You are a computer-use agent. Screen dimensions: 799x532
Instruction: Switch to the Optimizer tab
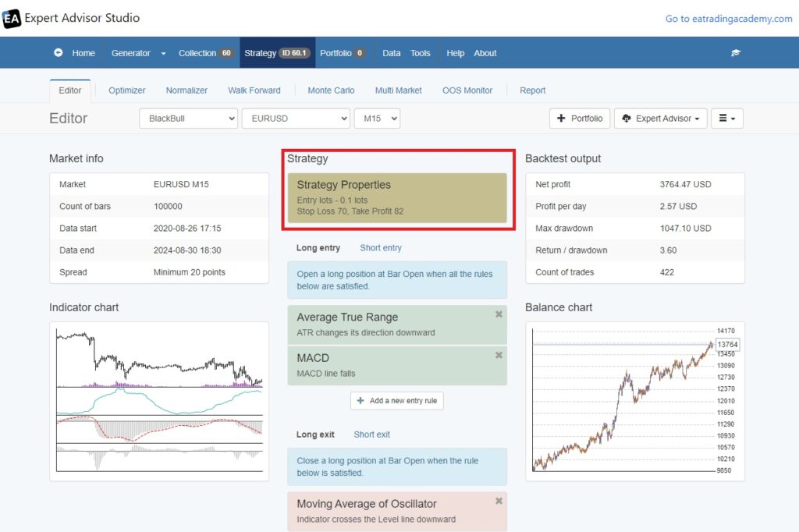click(127, 90)
